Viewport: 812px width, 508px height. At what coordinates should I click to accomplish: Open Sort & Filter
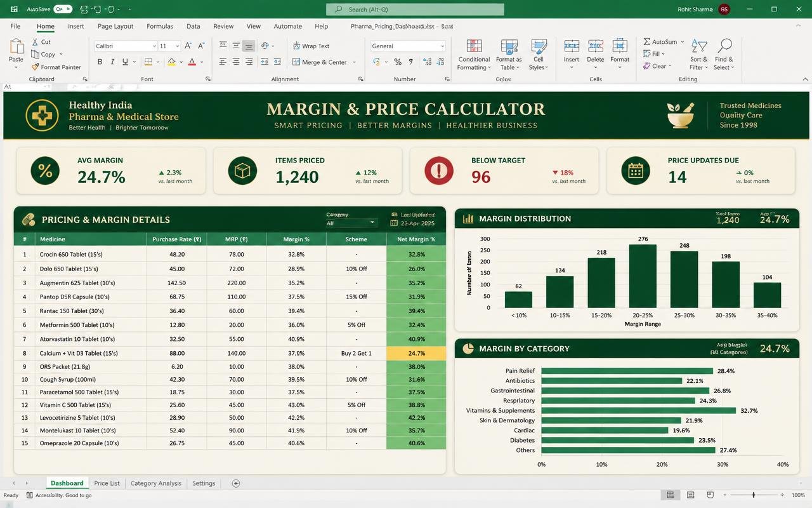pyautogui.click(x=698, y=55)
